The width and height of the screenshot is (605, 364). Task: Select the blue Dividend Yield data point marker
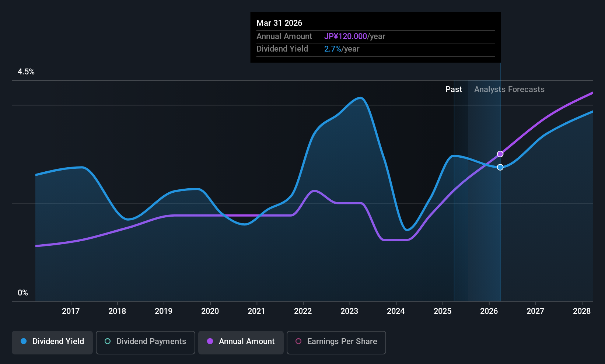(500, 167)
